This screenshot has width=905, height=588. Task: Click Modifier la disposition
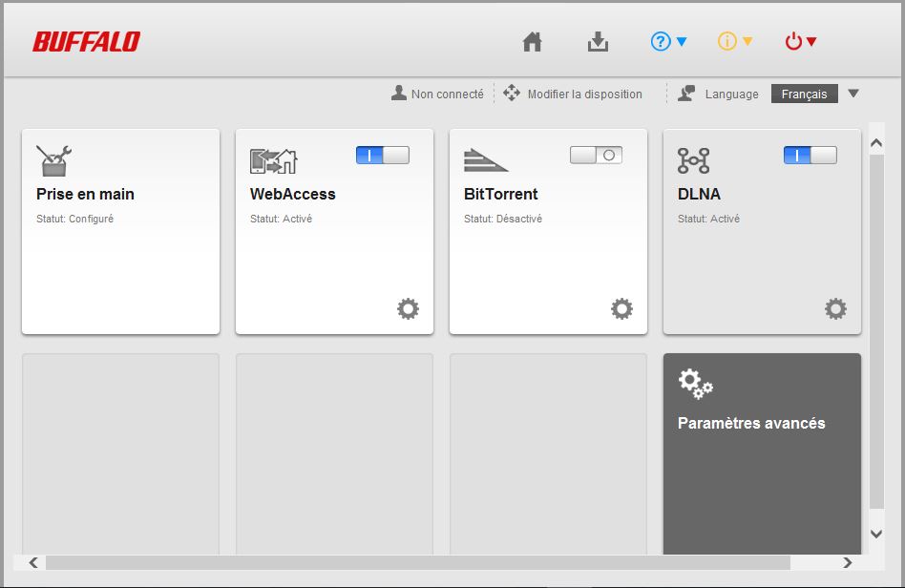[584, 94]
